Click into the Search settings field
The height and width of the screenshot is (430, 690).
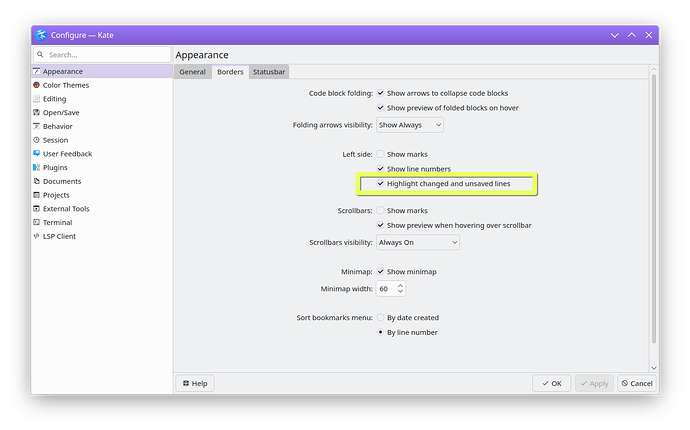coord(102,55)
